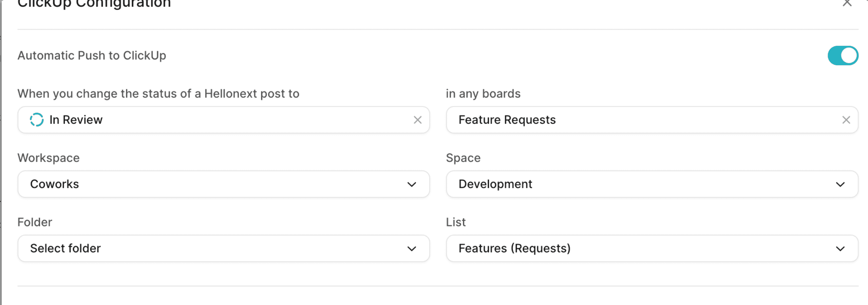Viewport: 868px width, 305px height.
Task: Click the In Review status field
Action: point(224,120)
